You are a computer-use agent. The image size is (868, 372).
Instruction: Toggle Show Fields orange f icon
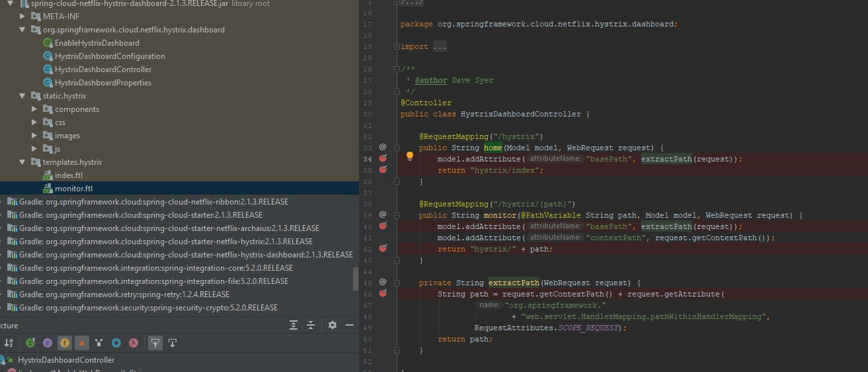[x=64, y=343]
